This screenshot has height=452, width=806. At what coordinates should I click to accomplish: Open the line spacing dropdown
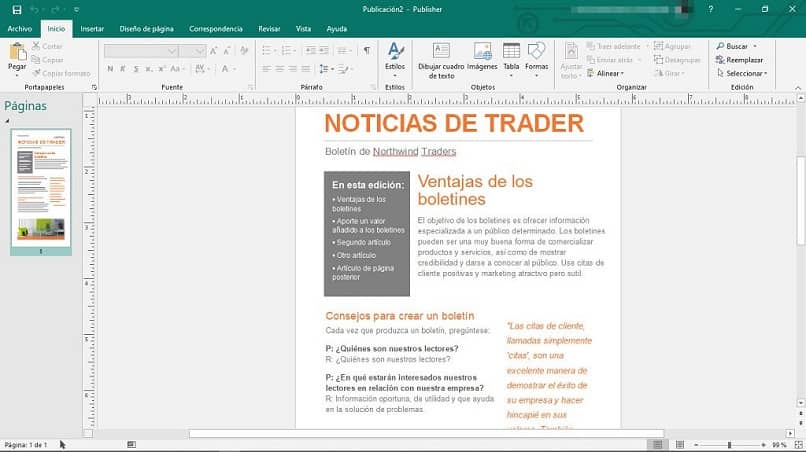point(326,69)
